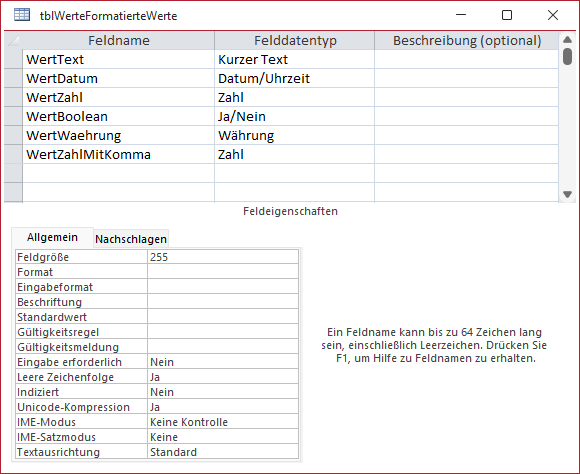Click the Textausrichtung property label
Screen dimensions: 580x474
(x=81, y=452)
